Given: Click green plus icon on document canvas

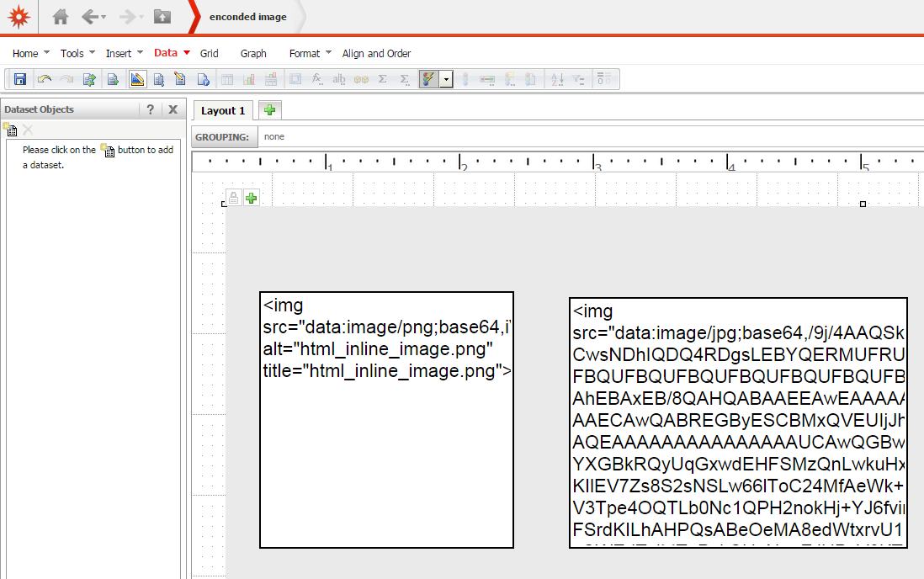Looking at the screenshot, I should (x=251, y=198).
